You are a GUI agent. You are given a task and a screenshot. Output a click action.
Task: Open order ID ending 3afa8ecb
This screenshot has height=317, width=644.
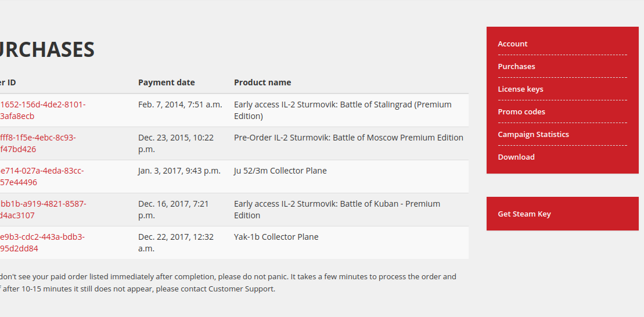pos(42,110)
